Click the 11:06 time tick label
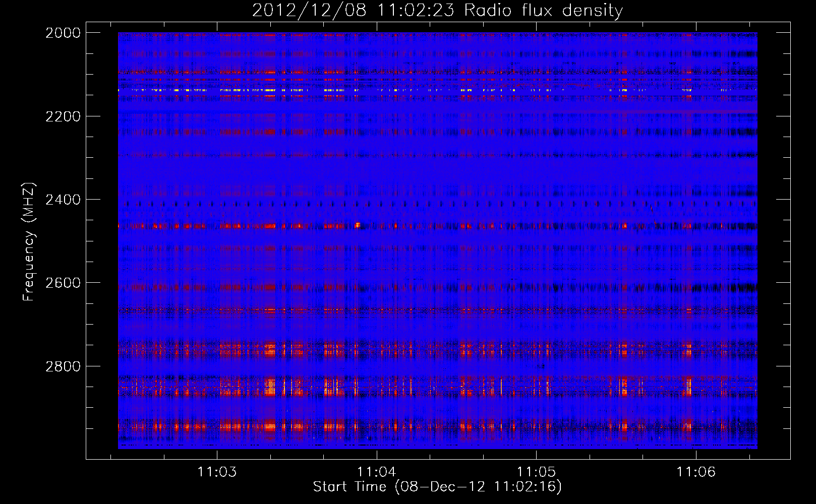The height and width of the screenshot is (504, 816). (x=696, y=472)
